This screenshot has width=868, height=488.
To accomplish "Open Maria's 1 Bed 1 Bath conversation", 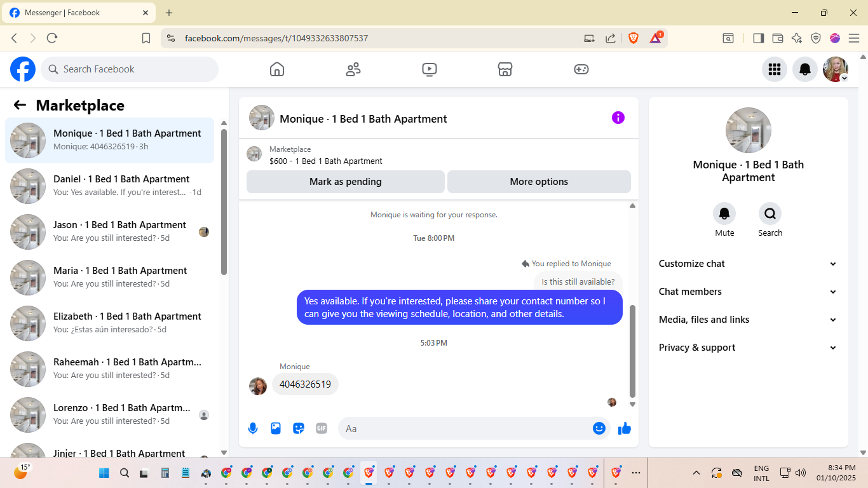I will (x=109, y=278).
